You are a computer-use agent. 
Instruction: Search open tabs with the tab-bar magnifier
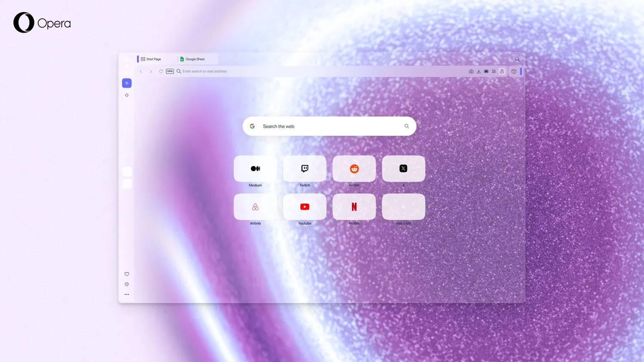coord(517,59)
